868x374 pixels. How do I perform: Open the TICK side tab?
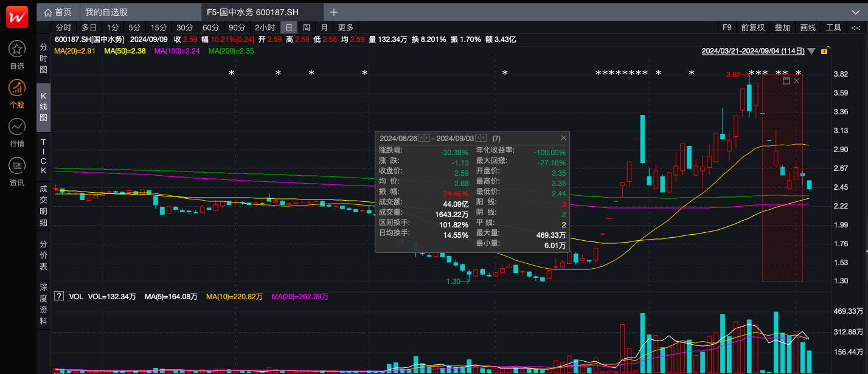[43, 156]
